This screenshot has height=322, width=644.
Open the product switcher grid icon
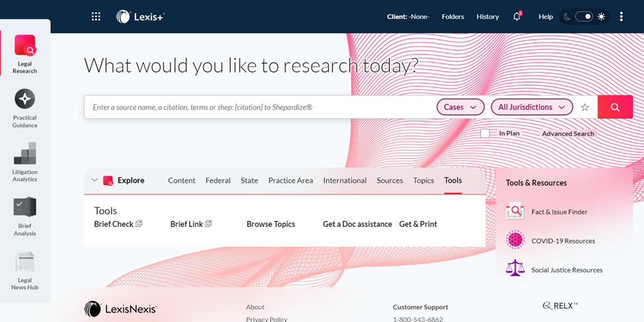[x=96, y=16]
